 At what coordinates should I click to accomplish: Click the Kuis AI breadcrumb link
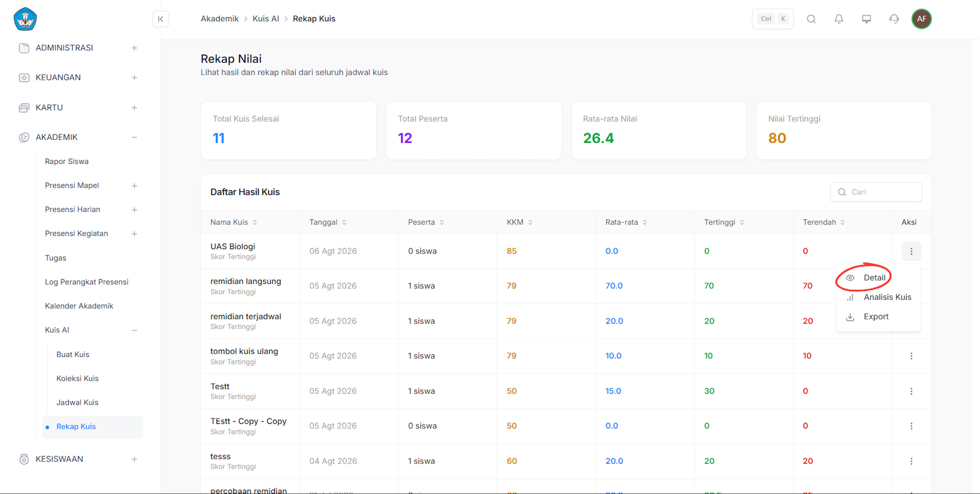point(265,19)
